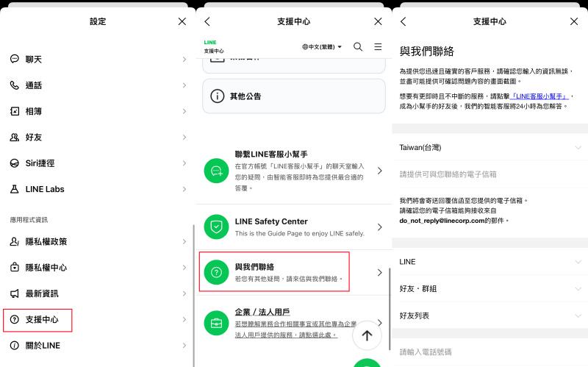Tap the 隱私權政策 icon
The image size is (588, 367).
pos(14,241)
